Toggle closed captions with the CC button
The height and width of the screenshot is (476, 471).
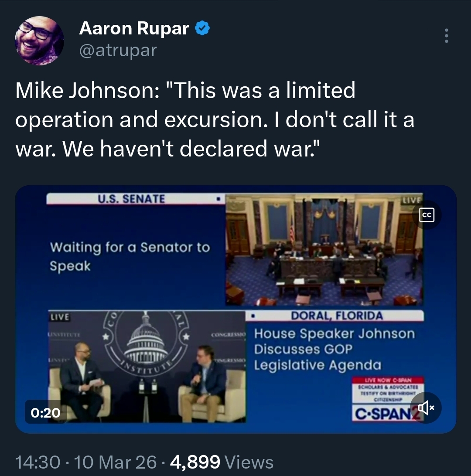tap(427, 215)
